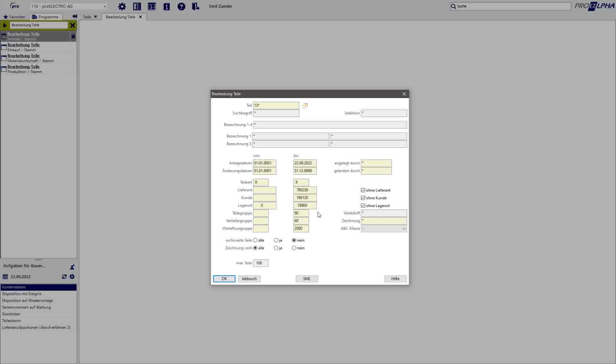Open Bearbeitung Teile Vertrieb / Stamm
This screenshot has height=364, width=616.
[35, 36]
